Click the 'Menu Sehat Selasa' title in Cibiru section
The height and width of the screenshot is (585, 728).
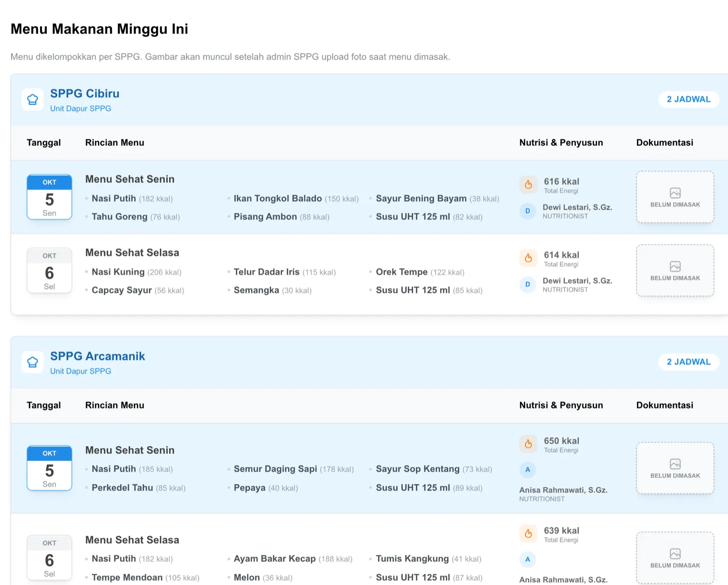[132, 253]
